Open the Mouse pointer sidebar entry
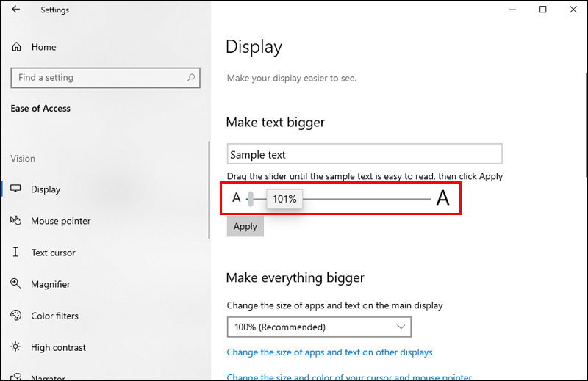Viewport: 588px width, 381px height. tap(60, 221)
